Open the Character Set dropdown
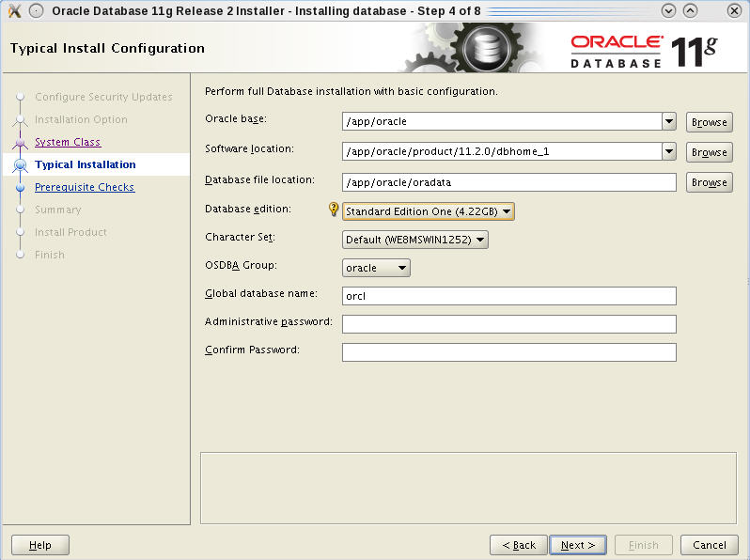 pos(415,240)
